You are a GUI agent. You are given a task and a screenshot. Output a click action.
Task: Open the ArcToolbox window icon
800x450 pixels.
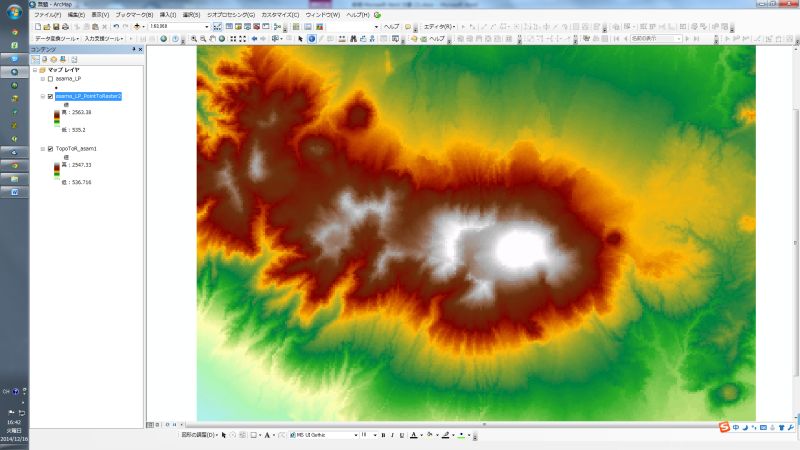[x=256, y=27]
